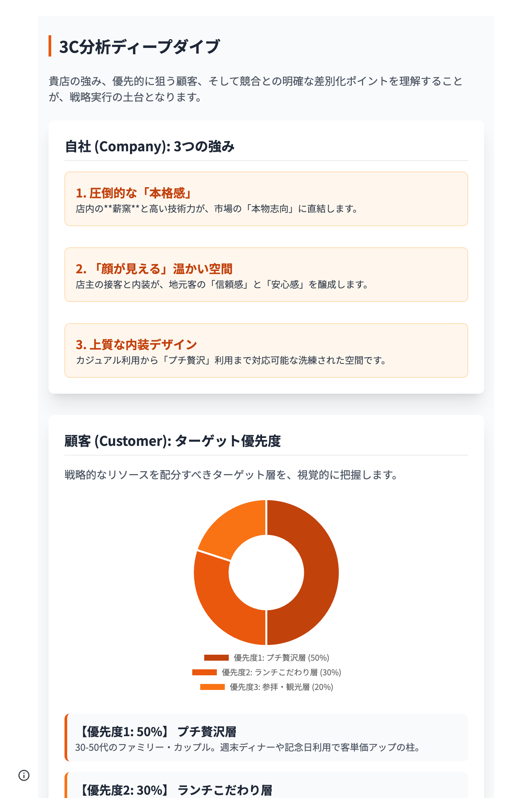Click the 優先度2 legend color box

click(x=204, y=672)
